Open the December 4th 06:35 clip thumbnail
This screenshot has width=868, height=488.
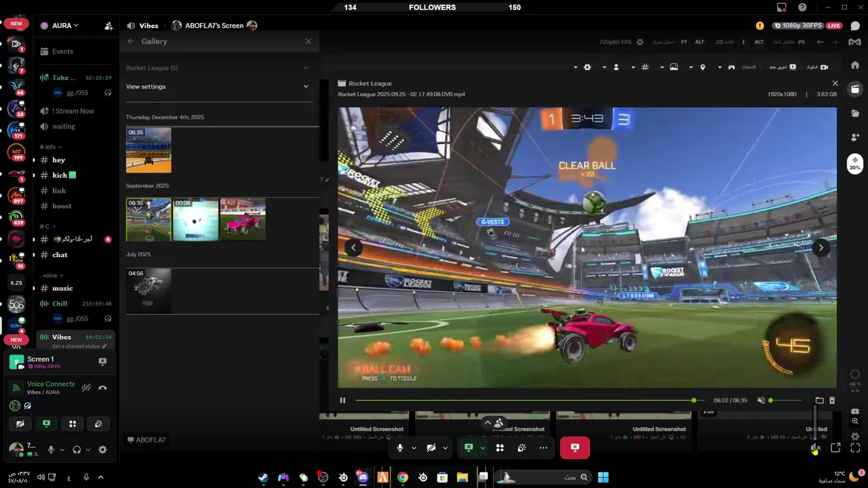pyautogui.click(x=149, y=150)
